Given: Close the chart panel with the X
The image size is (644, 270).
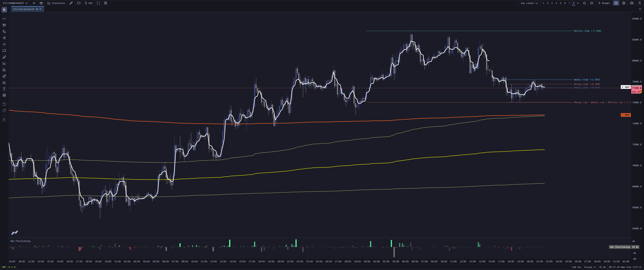Looking at the screenshot, I should (x=640, y=9).
